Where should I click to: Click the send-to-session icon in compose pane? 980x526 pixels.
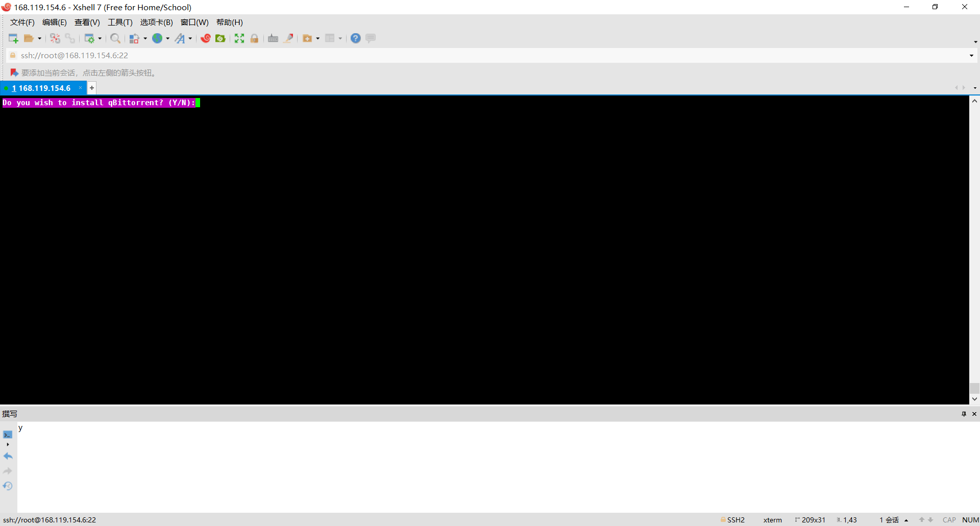pos(8,435)
